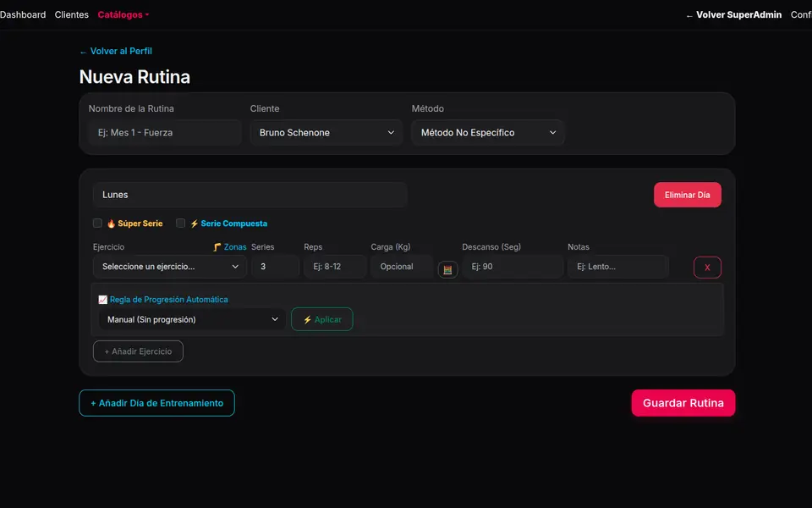The width and height of the screenshot is (812, 508).
Task: Click the Carga (Kg) input field
Action: point(402,267)
